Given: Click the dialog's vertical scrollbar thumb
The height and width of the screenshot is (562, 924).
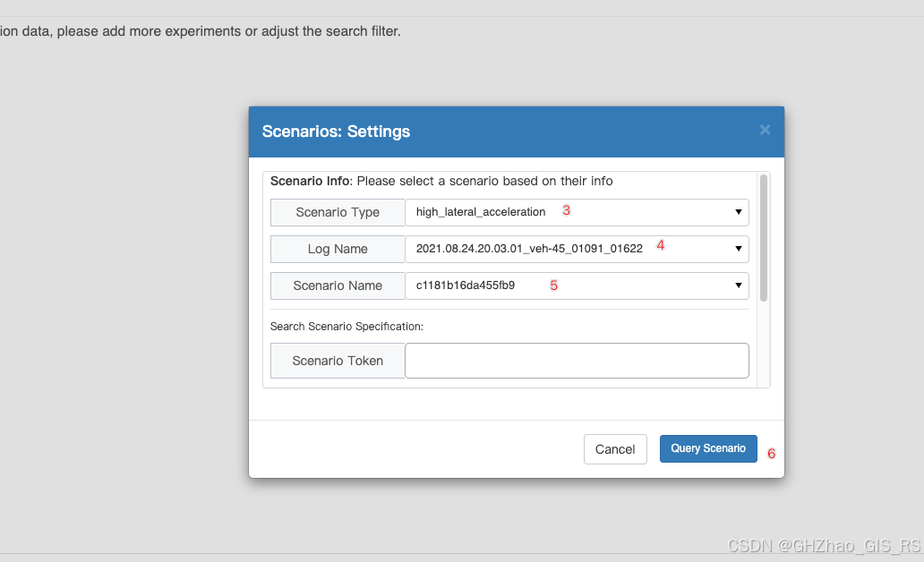Looking at the screenshot, I should pos(764,238).
